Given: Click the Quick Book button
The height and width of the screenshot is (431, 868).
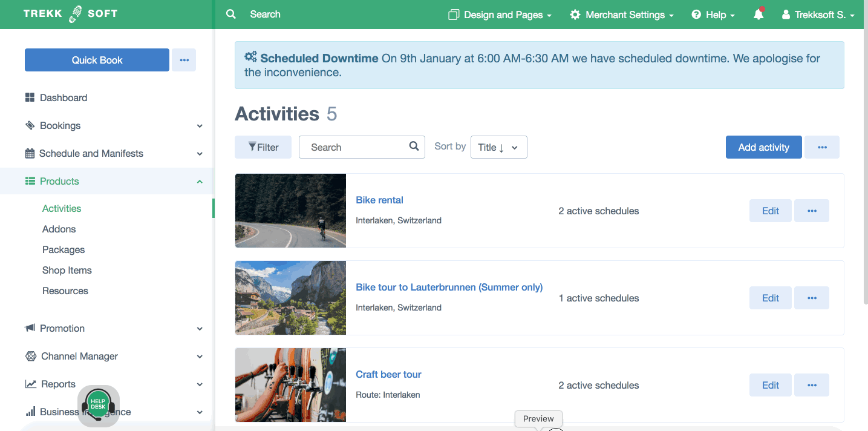Looking at the screenshot, I should (x=97, y=60).
